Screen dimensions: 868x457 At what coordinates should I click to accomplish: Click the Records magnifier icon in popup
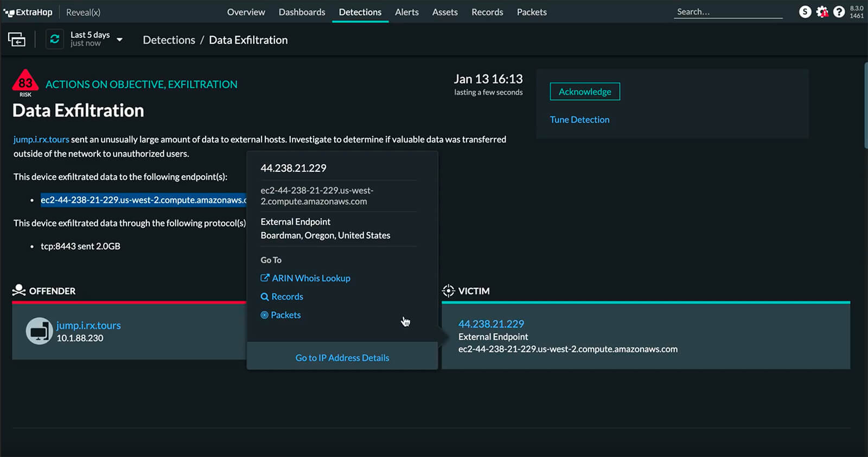pyautogui.click(x=265, y=297)
